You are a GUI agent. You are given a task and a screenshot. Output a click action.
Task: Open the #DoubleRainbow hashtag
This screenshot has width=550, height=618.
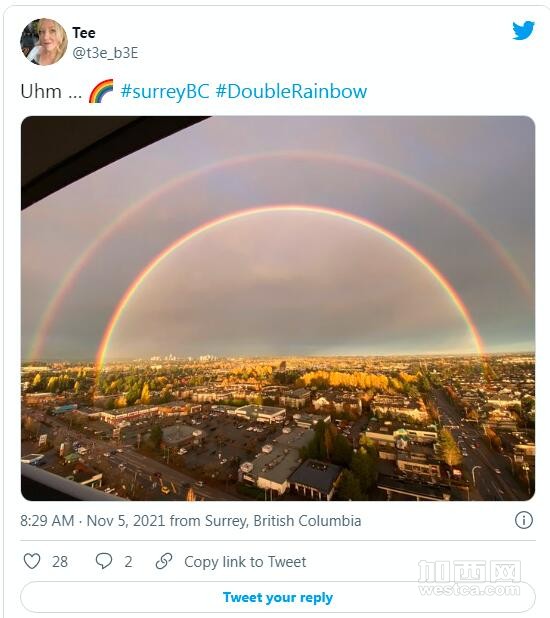coord(291,91)
